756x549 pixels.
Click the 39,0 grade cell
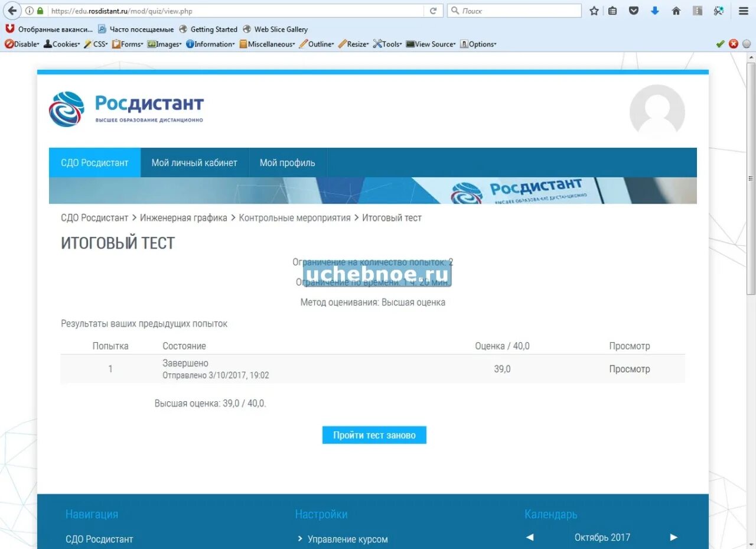coord(502,369)
